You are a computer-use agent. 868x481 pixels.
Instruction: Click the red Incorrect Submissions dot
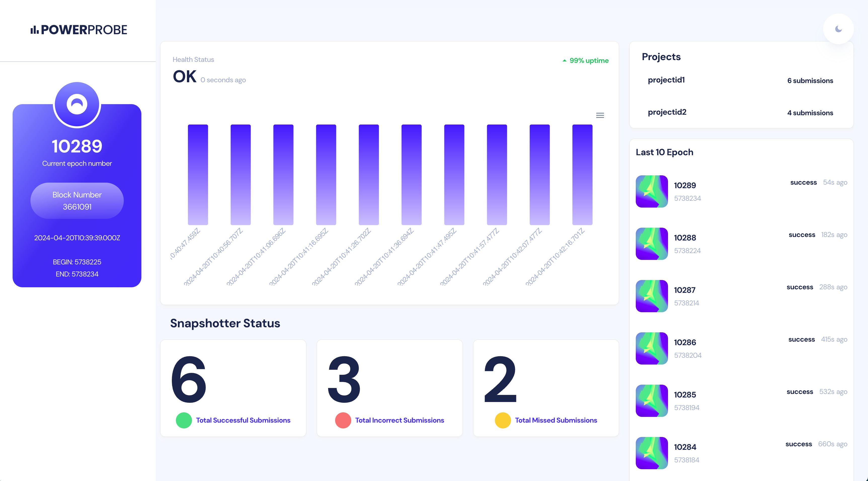(x=343, y=420)
